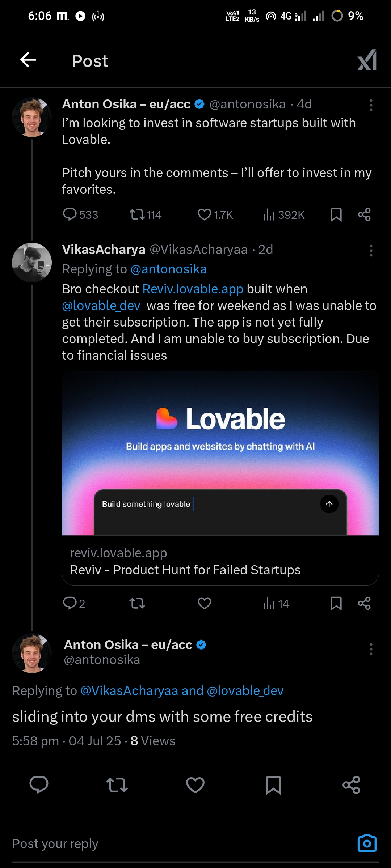Image resolution: width=391 pixels, height=868 pixels.
Task: Open more options on Anton's bottom reply
Action: pos(371,649)
